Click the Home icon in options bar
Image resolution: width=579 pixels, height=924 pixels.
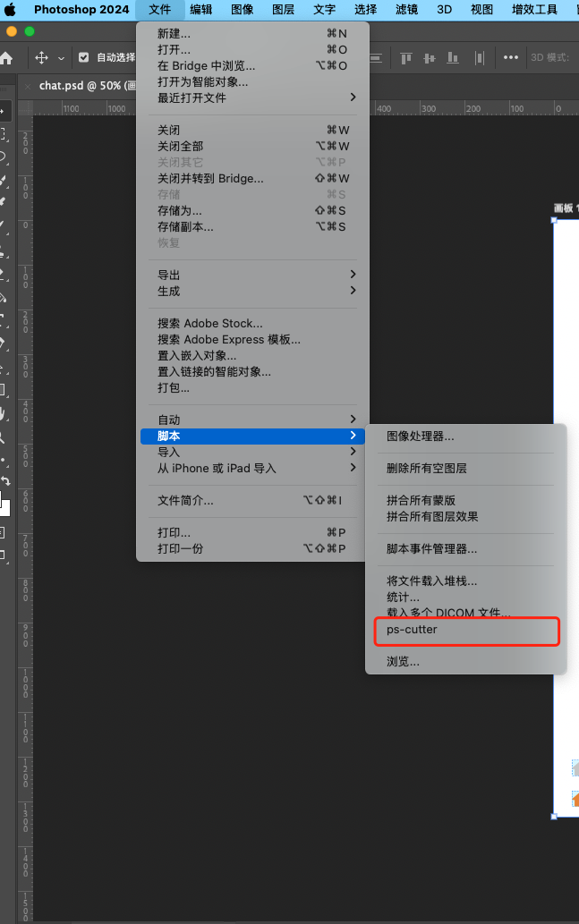coord(6,58)
